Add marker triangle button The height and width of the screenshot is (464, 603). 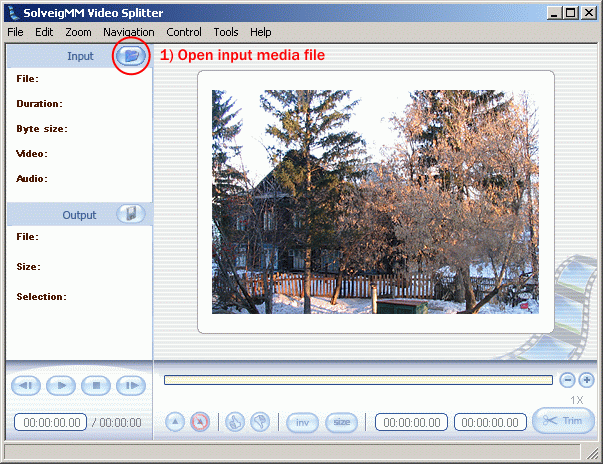click(x=175, y=422)
